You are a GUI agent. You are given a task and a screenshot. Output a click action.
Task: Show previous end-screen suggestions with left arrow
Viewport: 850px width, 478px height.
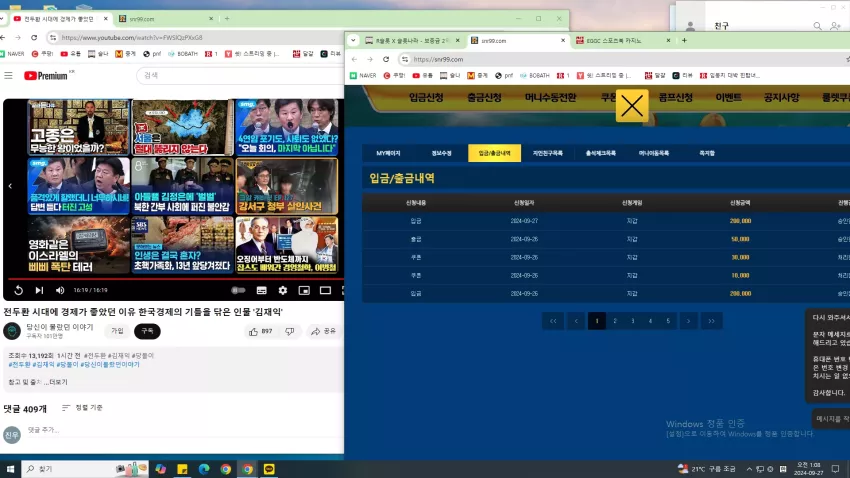[10, 186]
